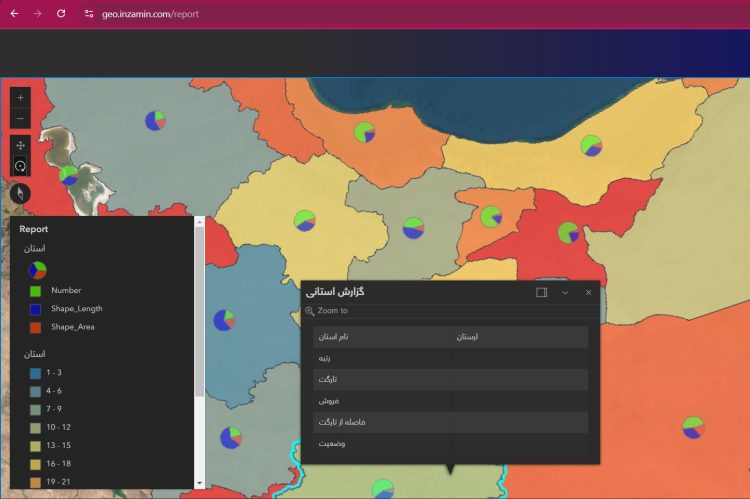Close the گزارش استانی popup
Image resolution: width=750 pixels, height=499 pixels.
click(589, 292)
